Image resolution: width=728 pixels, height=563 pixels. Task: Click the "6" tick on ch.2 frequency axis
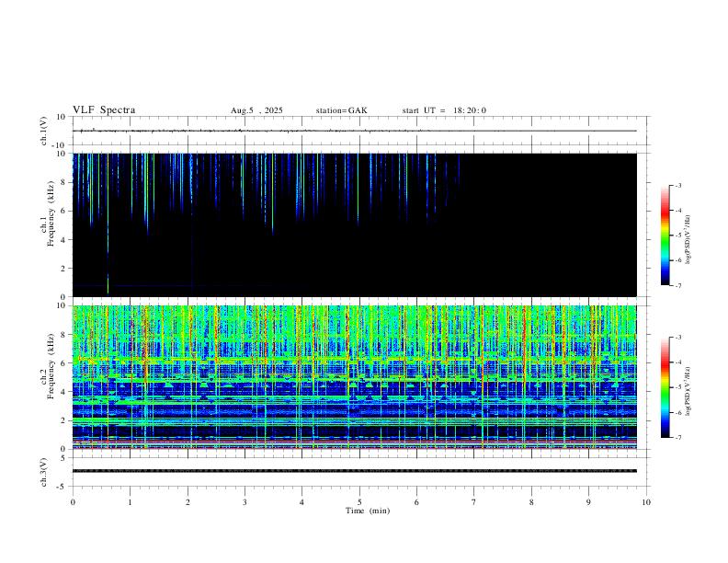click(63, 363)
